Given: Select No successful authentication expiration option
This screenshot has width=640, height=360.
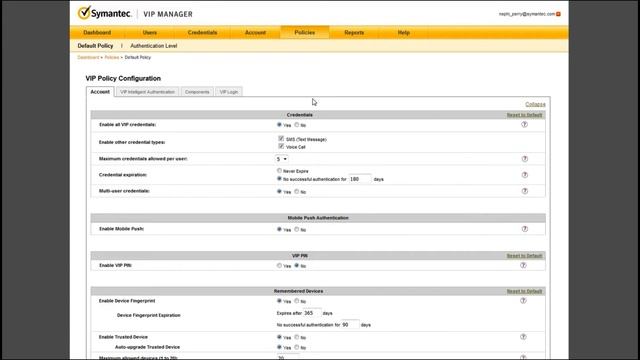Looking at the screenshot, I should [279, 179].
